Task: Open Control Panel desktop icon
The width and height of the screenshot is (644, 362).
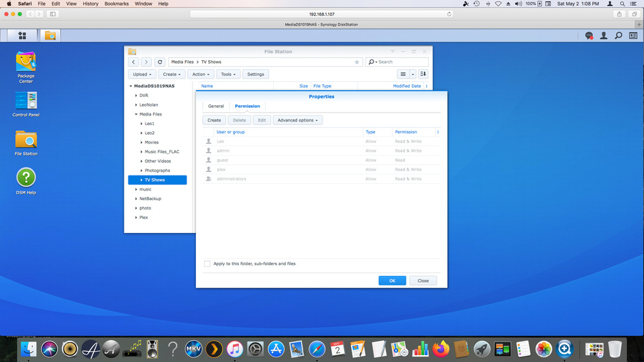Action: (26, 105)
